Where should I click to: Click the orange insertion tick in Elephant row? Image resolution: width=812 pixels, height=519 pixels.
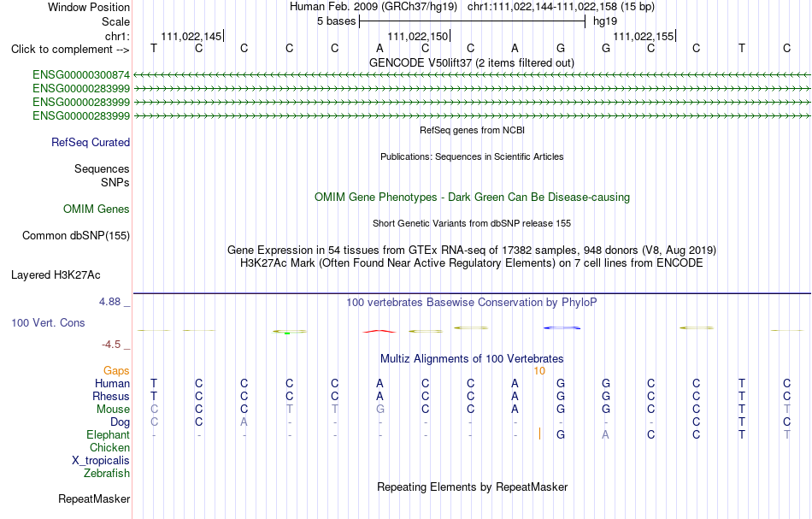pyautogui.click(x=539, y=433)
